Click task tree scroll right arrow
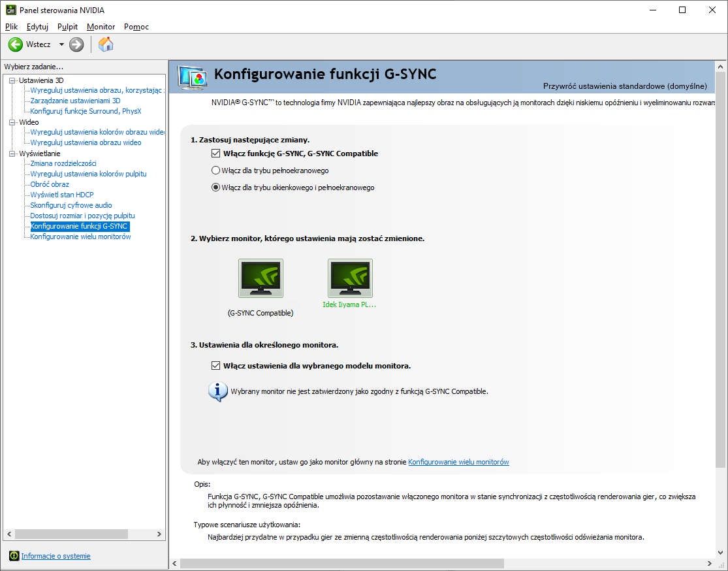 [x=159, y=534]
